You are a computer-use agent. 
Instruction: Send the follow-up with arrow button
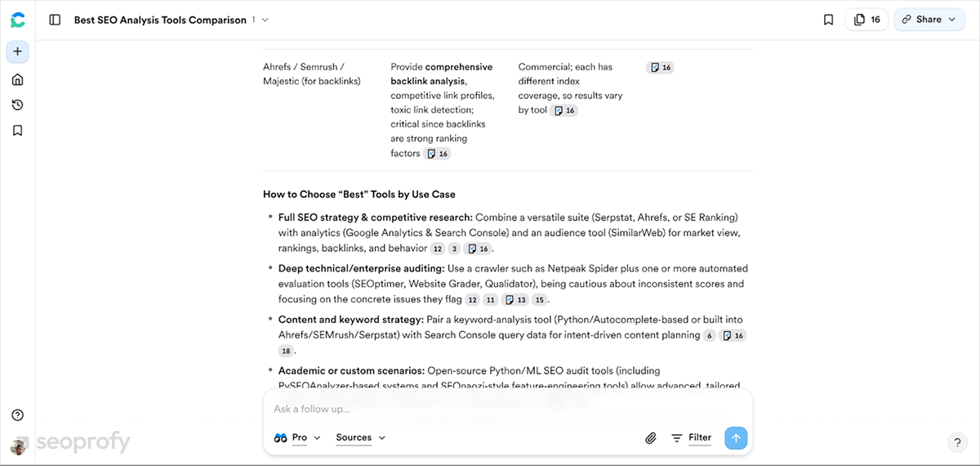(x=736, y=438)
